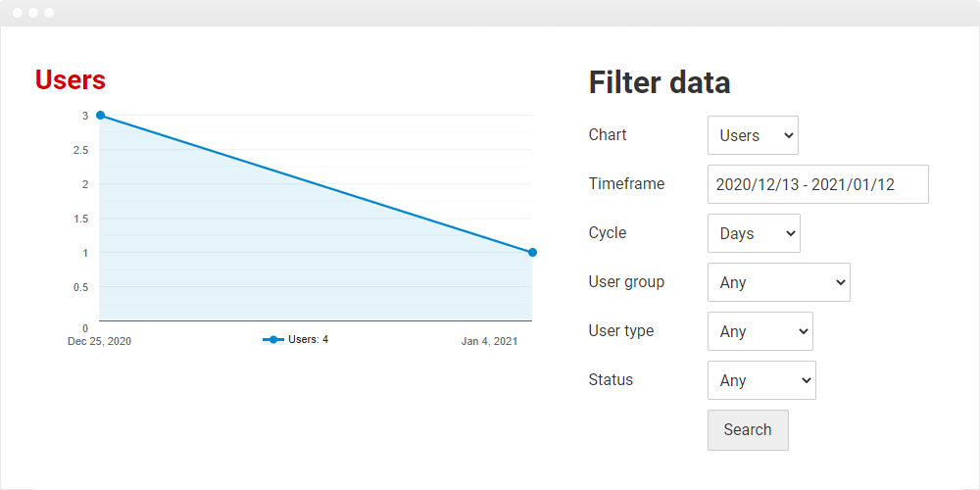Toggle the Users: 4 legend item

coord(296,339)
